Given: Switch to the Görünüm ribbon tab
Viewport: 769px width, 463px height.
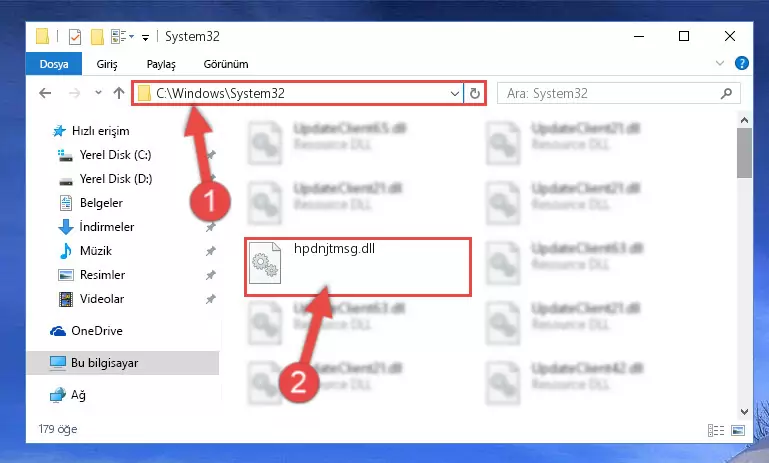Looking at the screenshot, I should 226,64.
